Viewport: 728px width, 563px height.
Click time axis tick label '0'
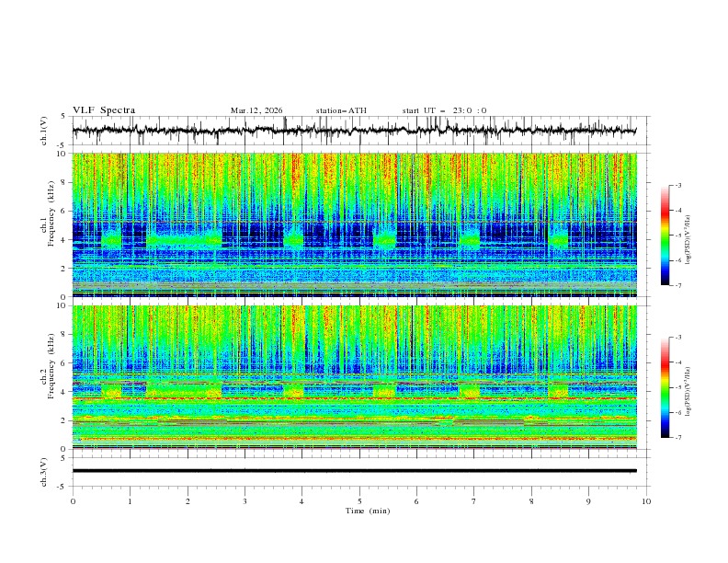73,501
